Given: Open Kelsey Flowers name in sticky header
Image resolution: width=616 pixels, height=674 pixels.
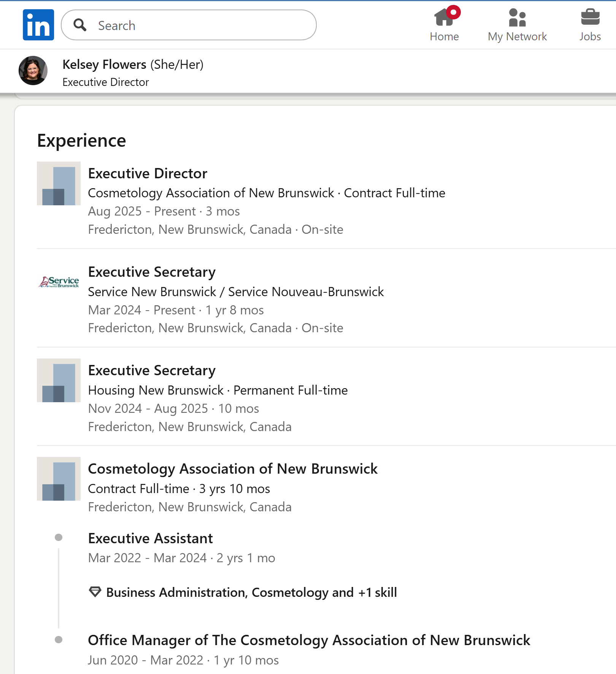Looking at the screenshot, I should (104, 65).
